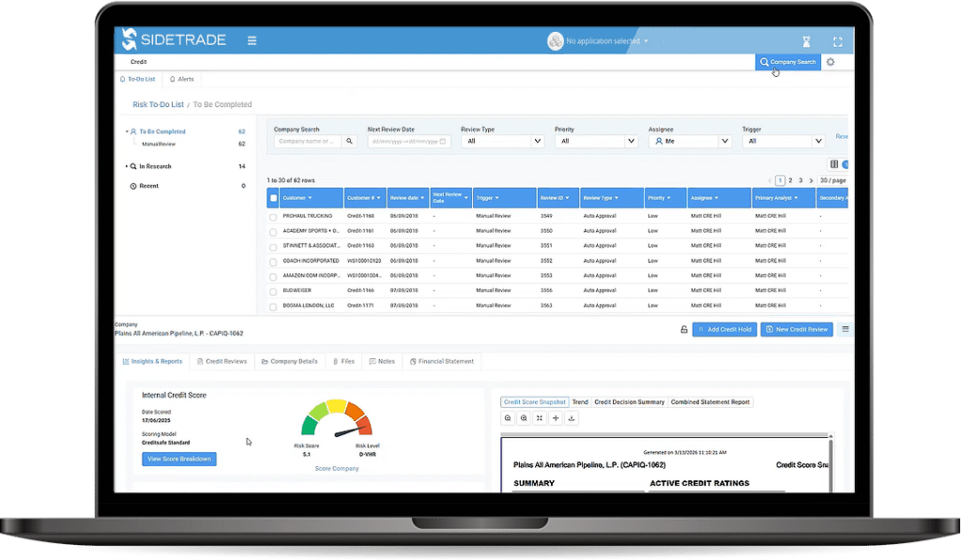Open the Review Type filter dropdown
Screen dimensions: 961x560
(x=502, y=141)
